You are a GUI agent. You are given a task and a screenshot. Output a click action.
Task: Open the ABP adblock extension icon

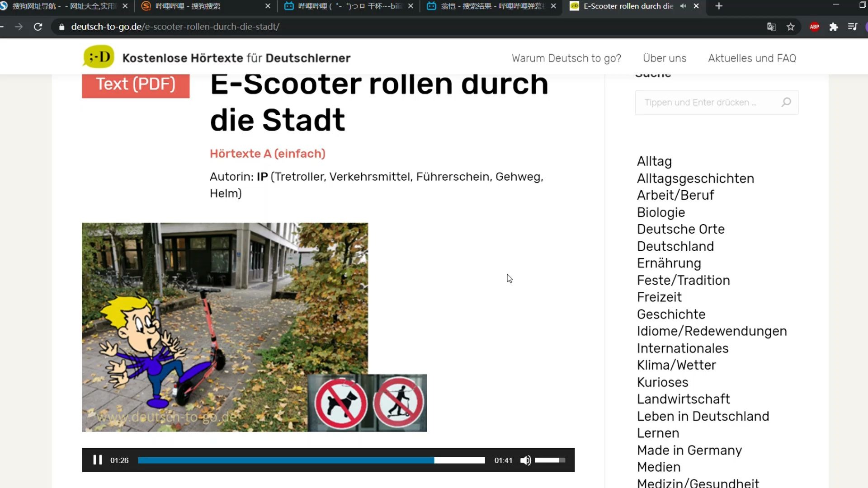814,27
